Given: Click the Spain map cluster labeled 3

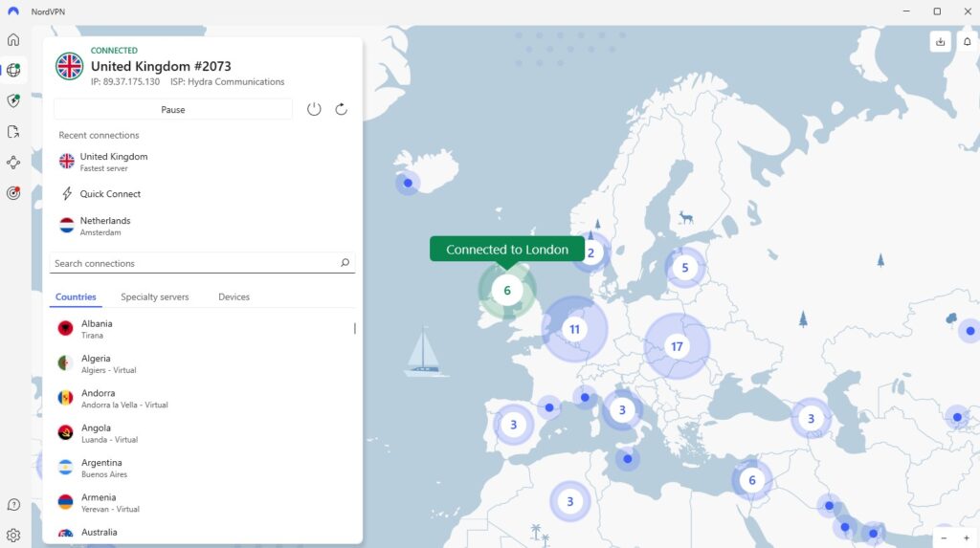Looking at the screenshot, I should click(513, 425).
